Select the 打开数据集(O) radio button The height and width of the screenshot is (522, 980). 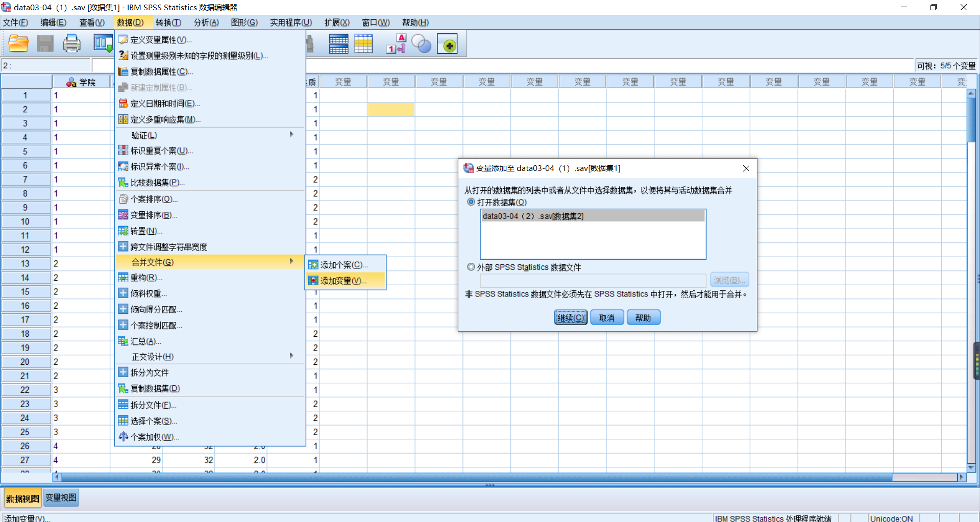(x=471, y=202)
